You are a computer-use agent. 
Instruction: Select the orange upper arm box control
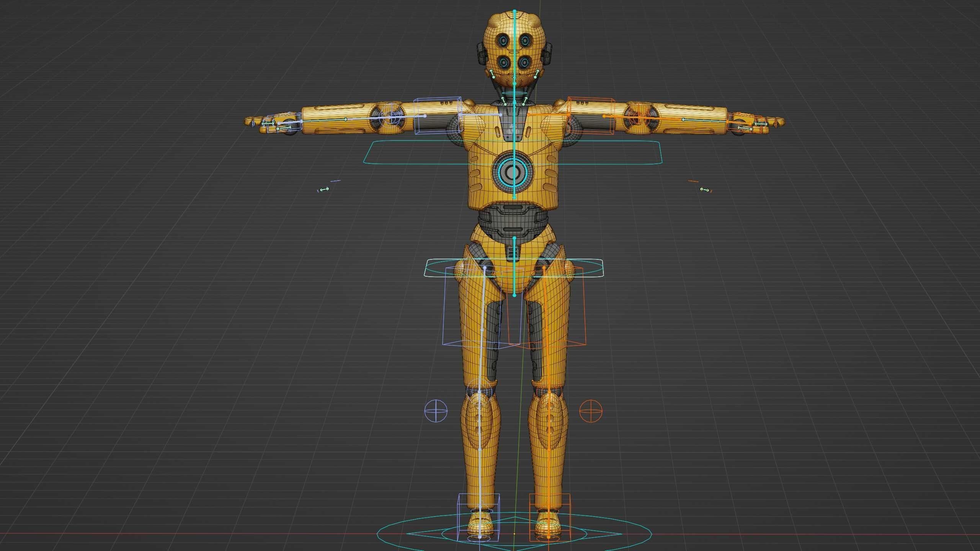click(591, 115)
